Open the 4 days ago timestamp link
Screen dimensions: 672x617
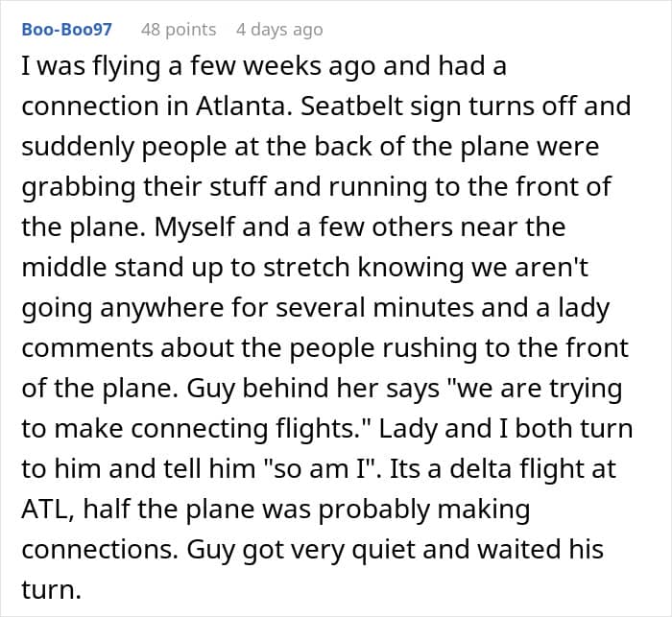279,30
